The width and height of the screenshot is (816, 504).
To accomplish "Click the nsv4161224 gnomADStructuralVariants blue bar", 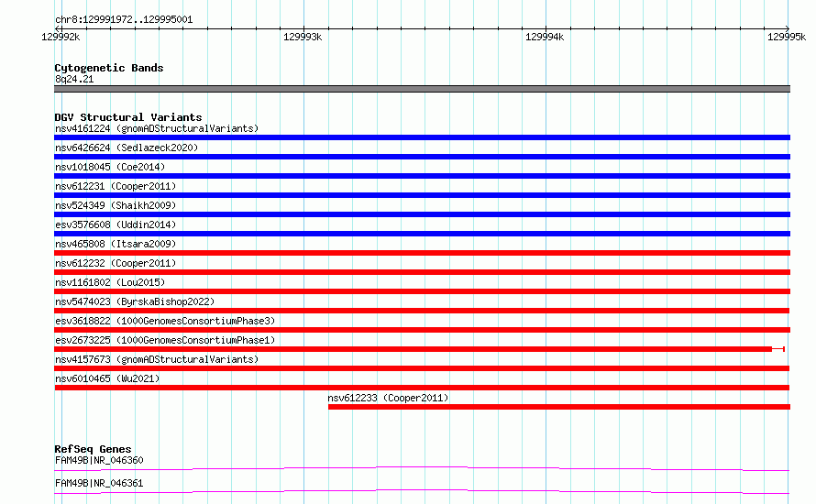I will click(422, 137).
